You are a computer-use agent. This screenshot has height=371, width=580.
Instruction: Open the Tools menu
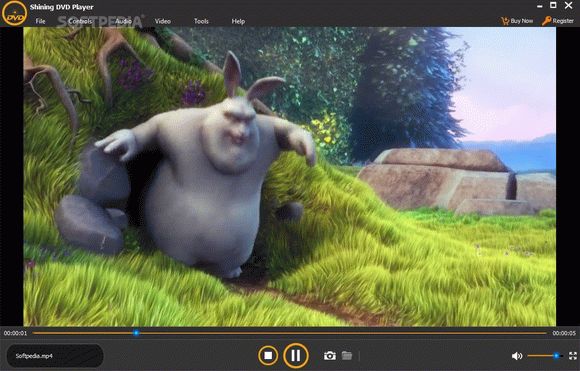coord(201,21)
